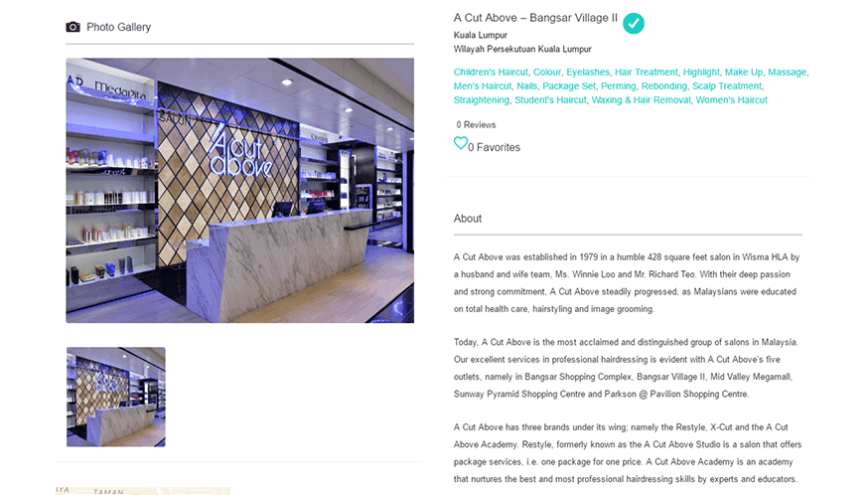Select the Highlight service link

point(701,72)
